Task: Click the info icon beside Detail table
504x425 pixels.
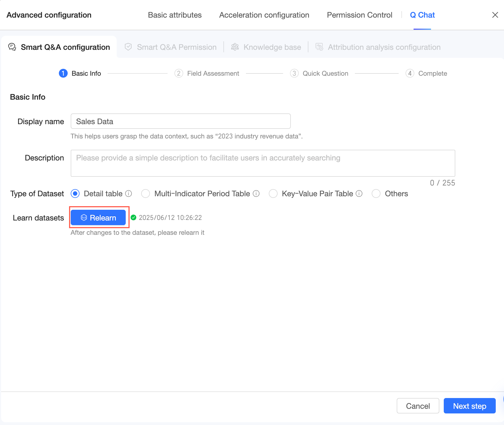Action: click(128, 194)
